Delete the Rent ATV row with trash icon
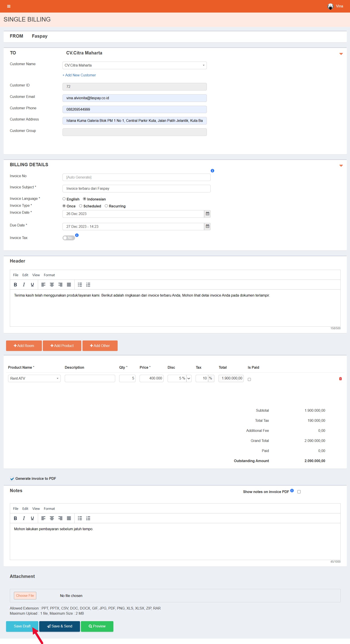This screenshot has height=644, width=350. click(340, 379)
